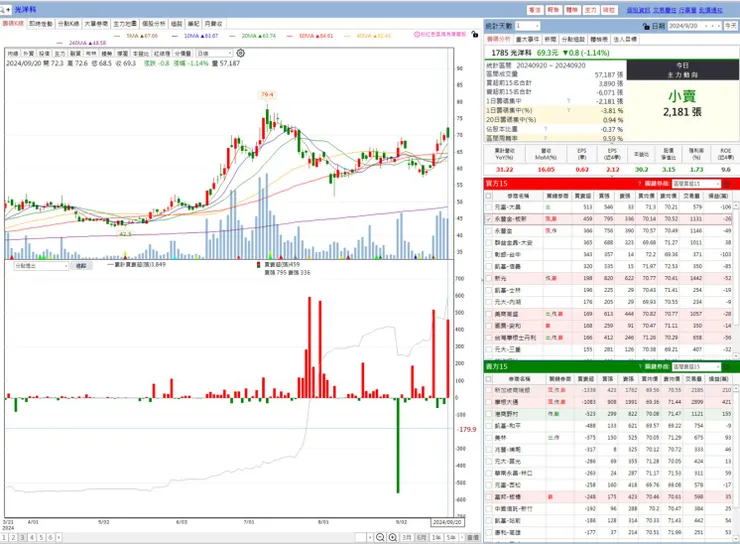The width and height of the screenshot is (740, 544).
Task: Uncheck the 永豐金-板新 row checkbox
Action: (x=488, y=219)
